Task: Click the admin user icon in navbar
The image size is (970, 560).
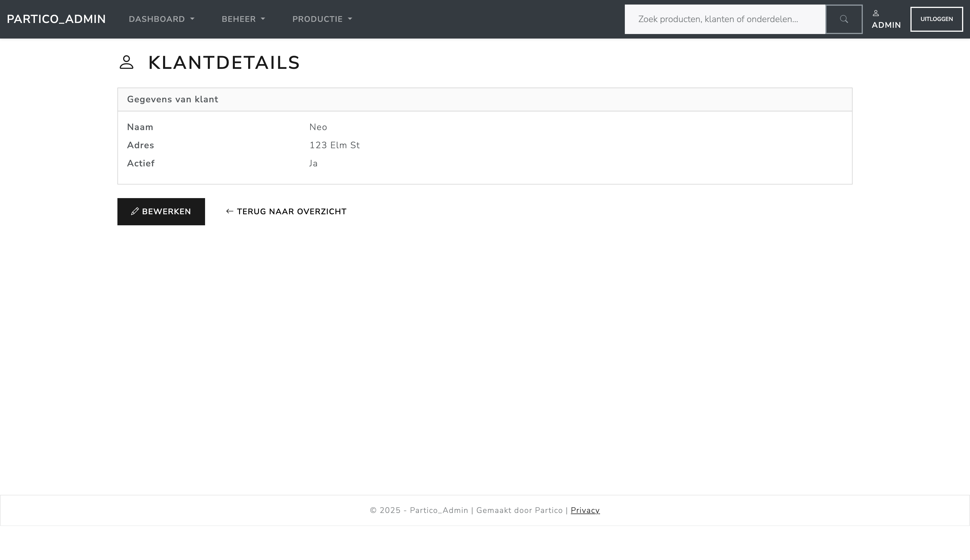Action: coord(876,13)
